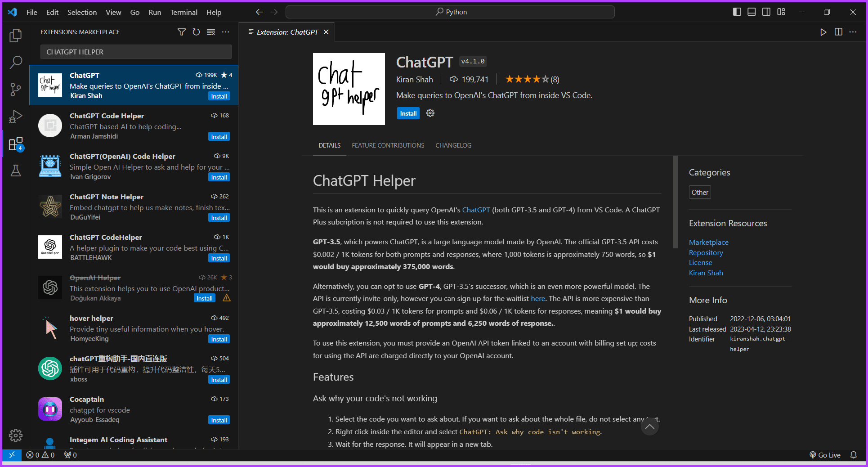Screen dimensions: 868x467
Task: Open the Explorer view in the activity bar
Action: coord(15,35)
